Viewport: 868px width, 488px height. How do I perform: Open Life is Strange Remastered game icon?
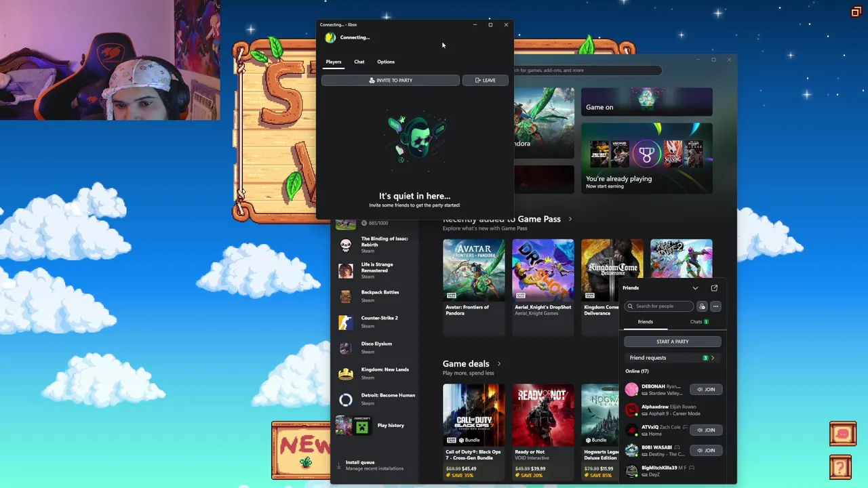pos(346,270)
